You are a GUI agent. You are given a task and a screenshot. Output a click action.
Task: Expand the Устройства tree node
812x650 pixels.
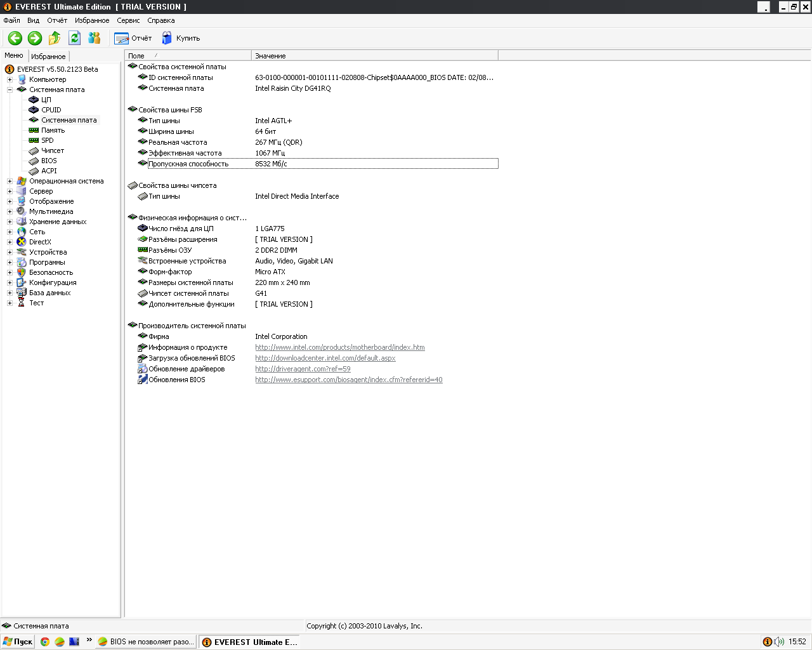click(x=10, y=252)
